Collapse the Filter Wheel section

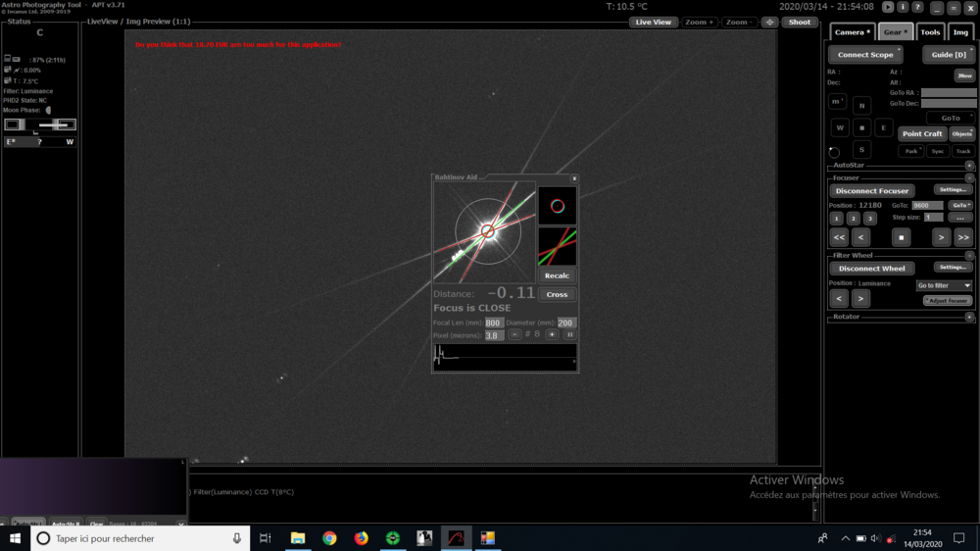click(969, 256)
